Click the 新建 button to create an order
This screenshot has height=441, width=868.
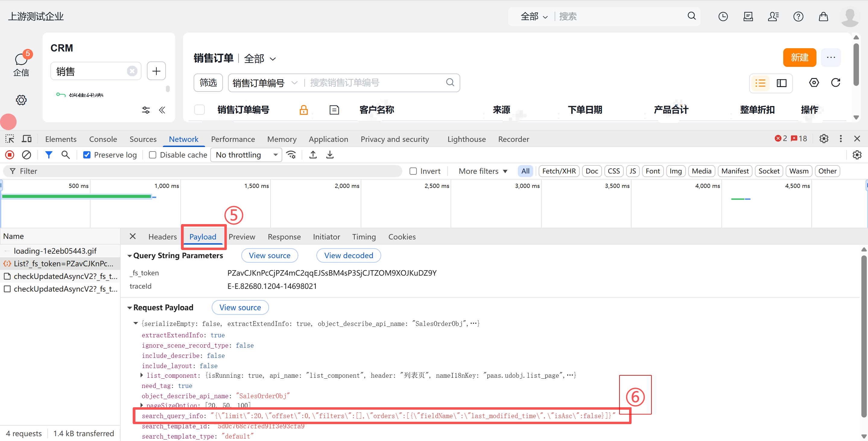pos(800,57)
